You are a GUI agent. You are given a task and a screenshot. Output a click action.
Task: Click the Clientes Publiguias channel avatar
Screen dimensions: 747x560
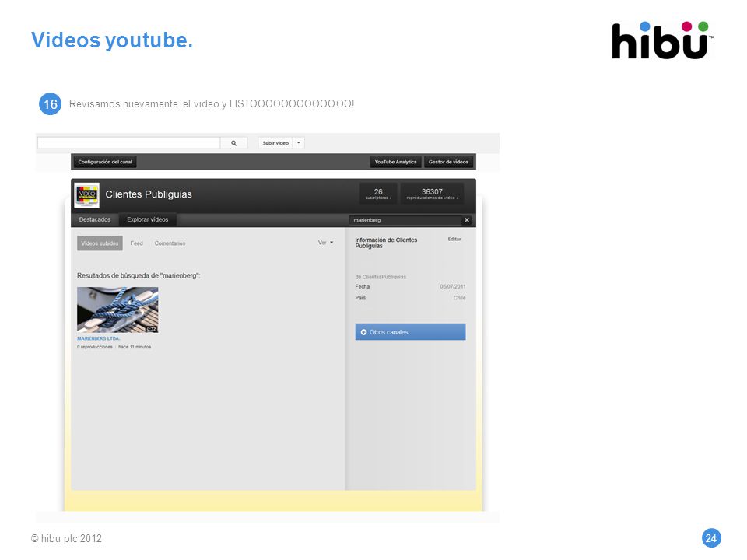(86, 194)
